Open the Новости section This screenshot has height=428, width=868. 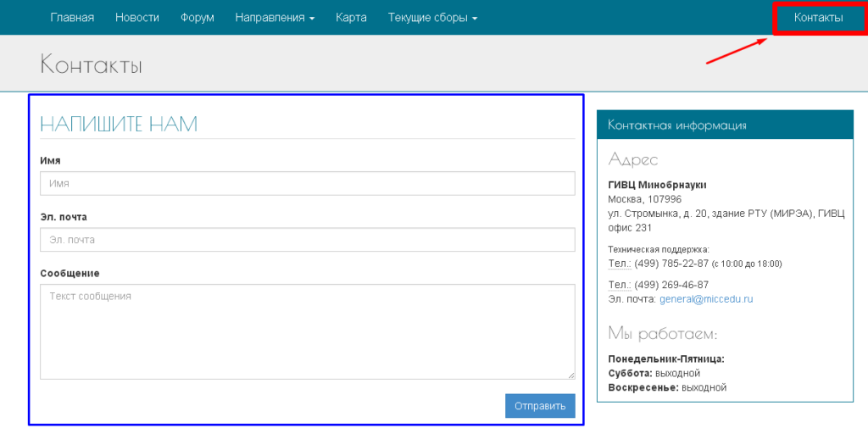click(x=137, y=18)
